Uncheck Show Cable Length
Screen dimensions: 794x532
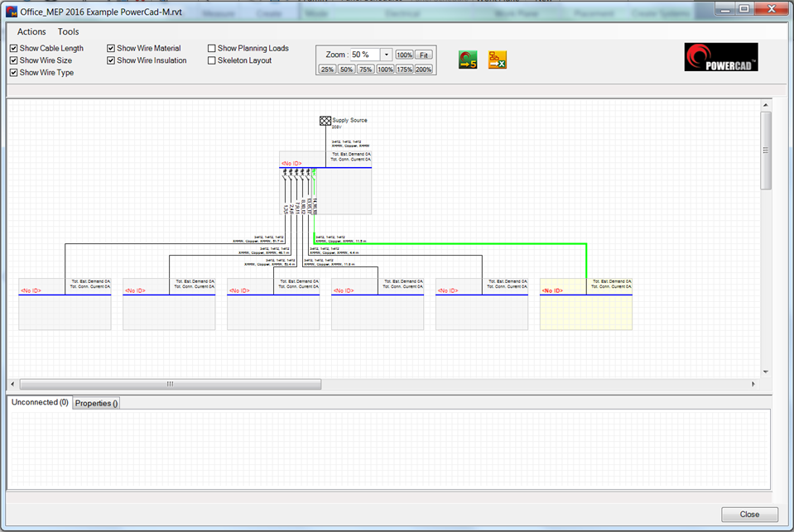12,48
